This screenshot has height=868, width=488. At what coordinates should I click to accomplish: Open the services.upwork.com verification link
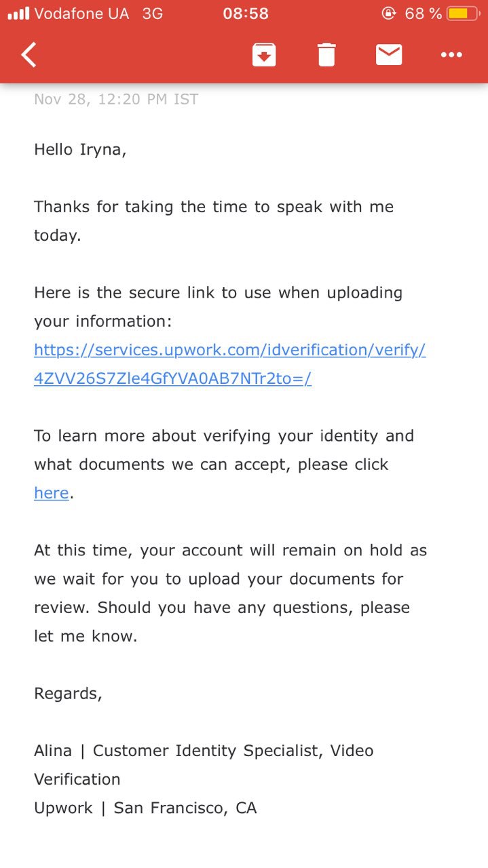(x=229, y=364)
